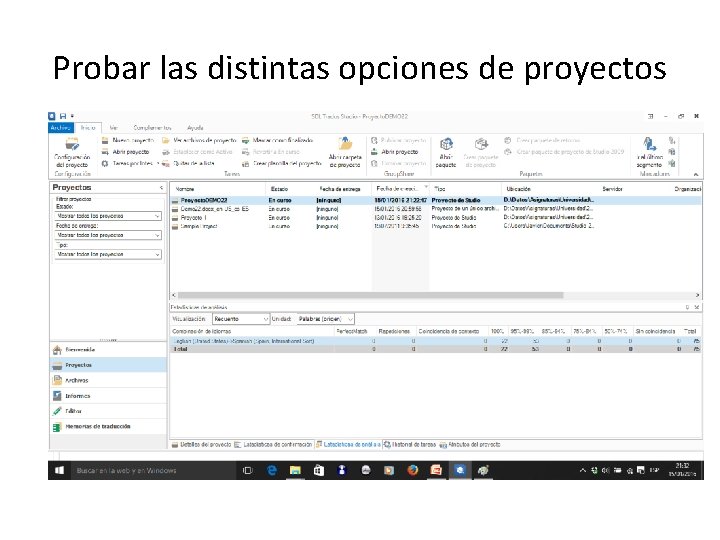Click Abrir paquete in the ribbon
The height and width of the screenshot is (540, 720).
tap(445, 153)
